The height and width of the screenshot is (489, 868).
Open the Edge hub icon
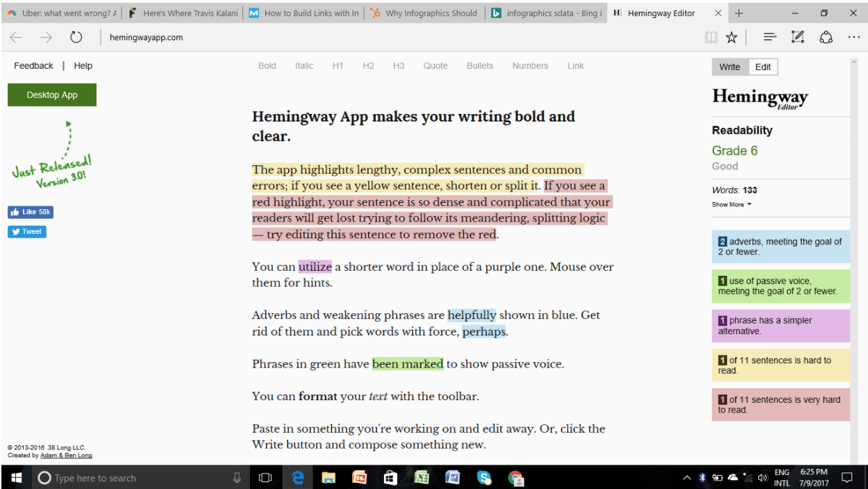[769, 38]
